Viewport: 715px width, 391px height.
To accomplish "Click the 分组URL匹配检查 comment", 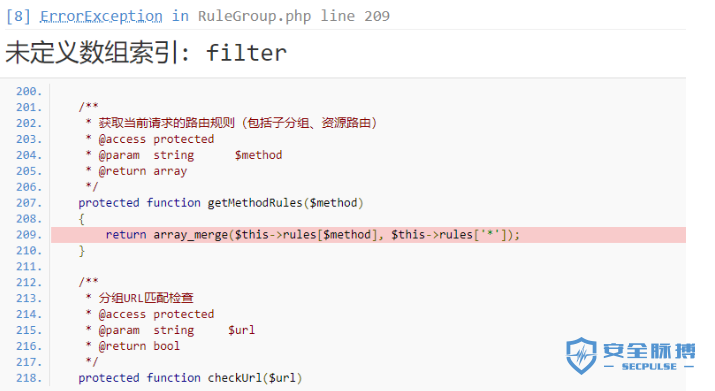I will tap(146, 298).
